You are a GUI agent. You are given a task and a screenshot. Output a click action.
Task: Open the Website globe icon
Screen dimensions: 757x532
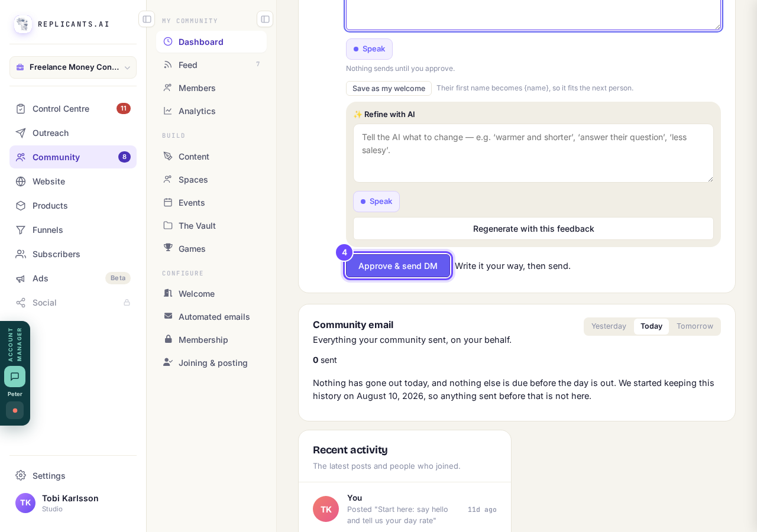coord(21,181)
